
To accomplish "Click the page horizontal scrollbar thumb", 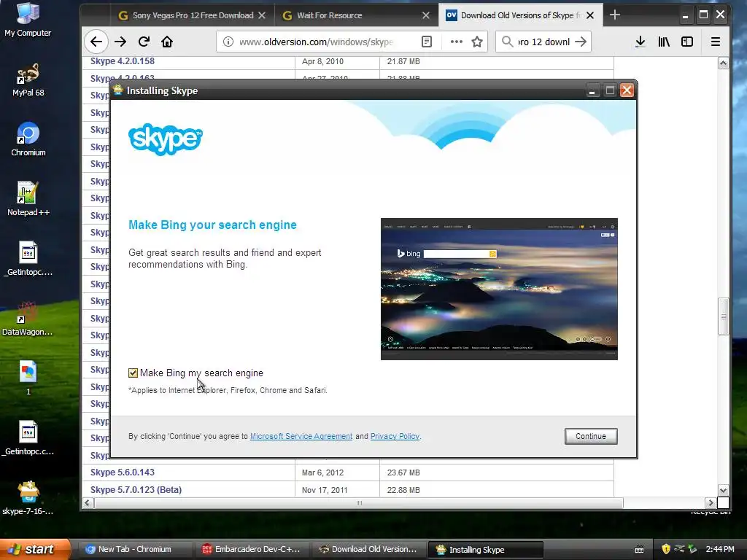I will (x=359, y=503).
